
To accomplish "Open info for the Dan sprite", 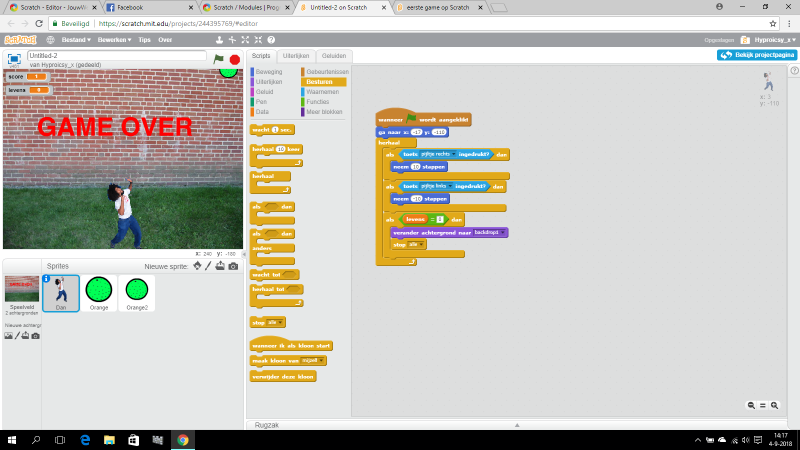I will point(46,279).
